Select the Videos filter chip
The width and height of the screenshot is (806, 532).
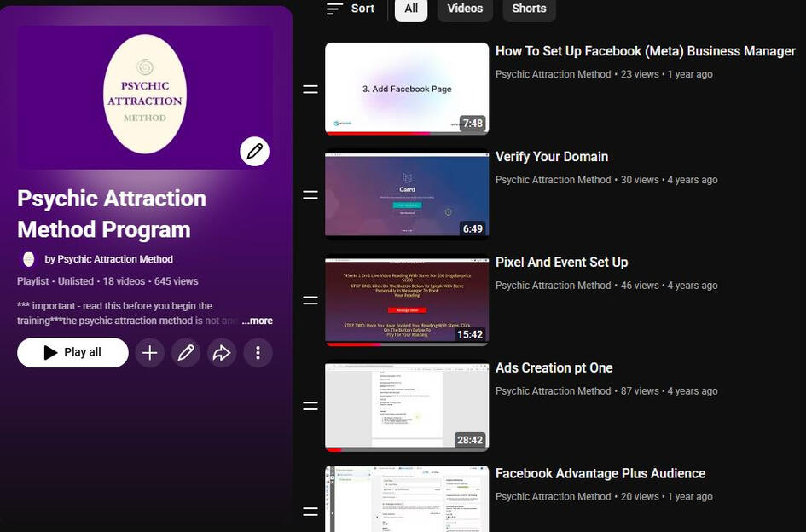click(465, 9)
